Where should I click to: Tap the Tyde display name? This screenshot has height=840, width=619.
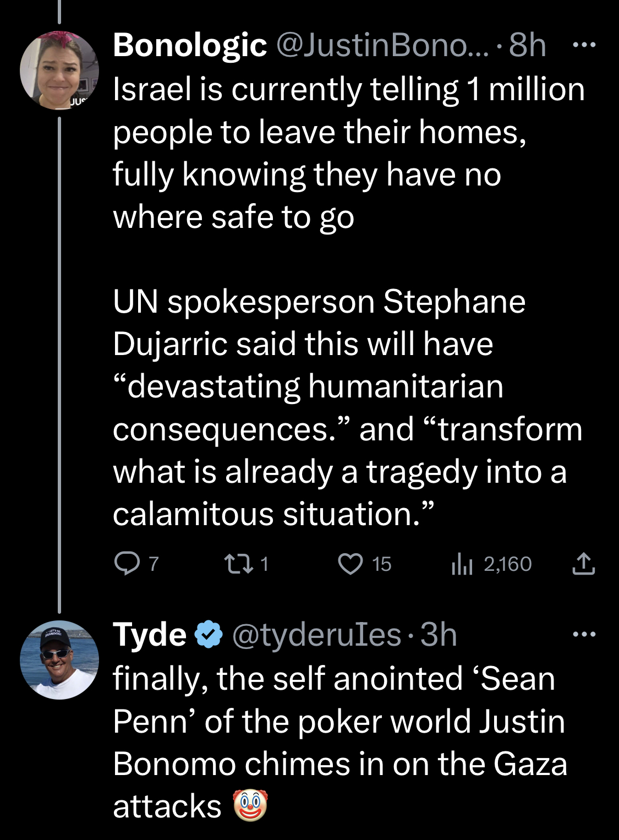coord(150,635)
